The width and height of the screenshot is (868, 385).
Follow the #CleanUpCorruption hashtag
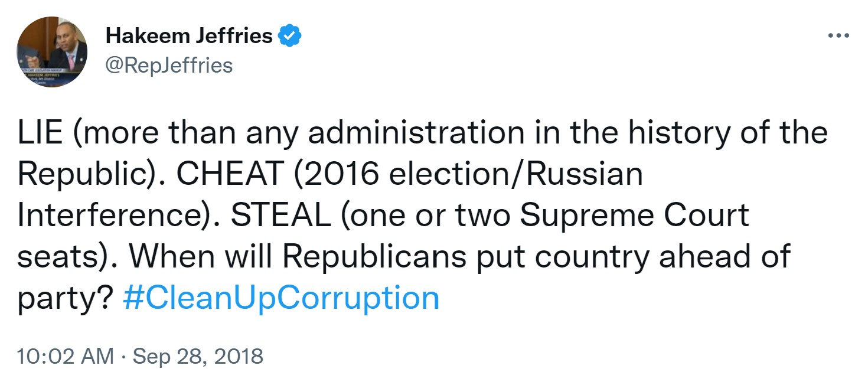click(281, 298)
